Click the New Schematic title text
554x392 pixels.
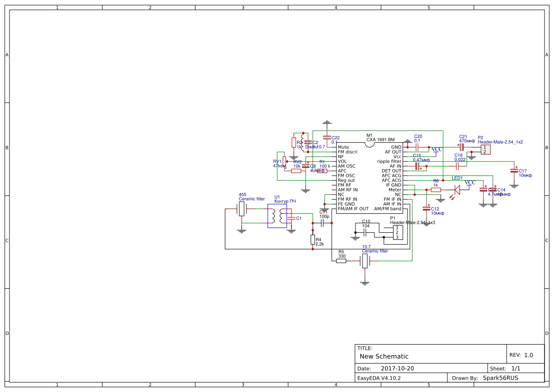pyautogui.click(x=383, y=356)
